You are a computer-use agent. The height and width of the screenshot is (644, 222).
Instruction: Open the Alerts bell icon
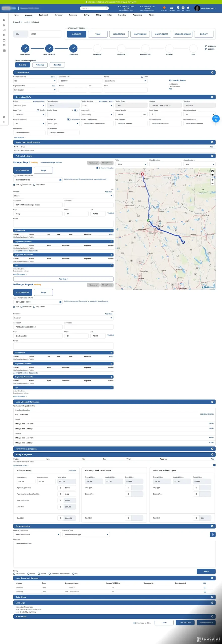tap(188, 8)
